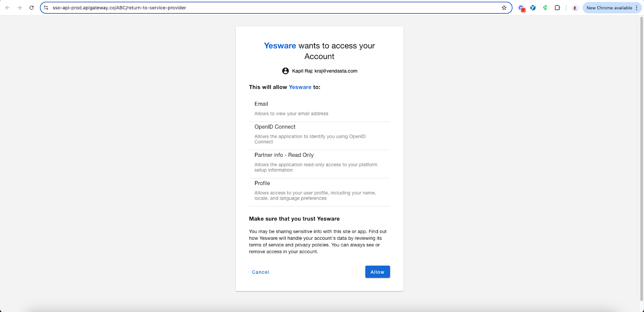Click the address bar URL field
Viewport: 644px width, 312px height.
tap(276, 8)
